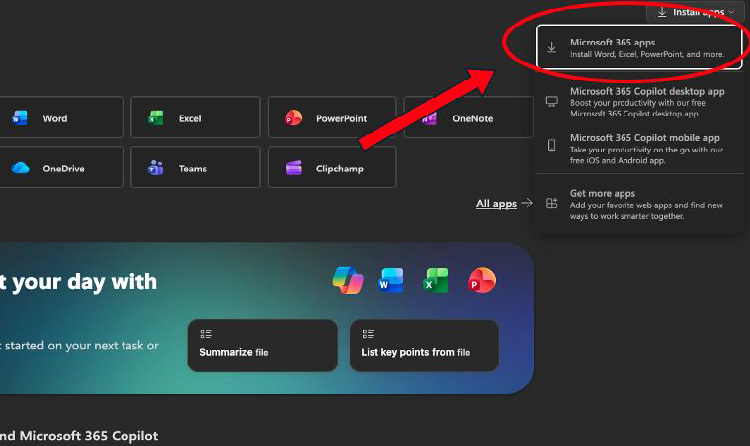750x446 pixels.
Task: Choose Microsoft 365 Copilot desktop app option
Action: point(639,101)
